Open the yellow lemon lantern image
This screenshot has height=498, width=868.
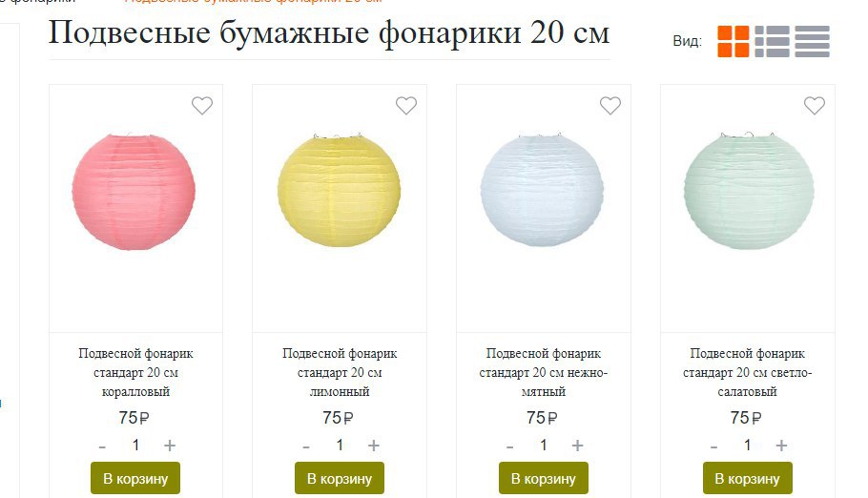click(x=339, y=190)
